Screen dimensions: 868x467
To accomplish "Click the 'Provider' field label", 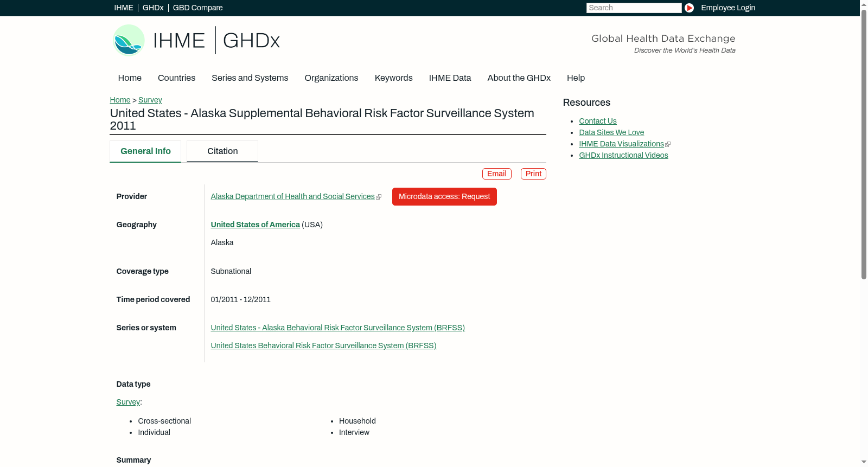I will [132, 196].
